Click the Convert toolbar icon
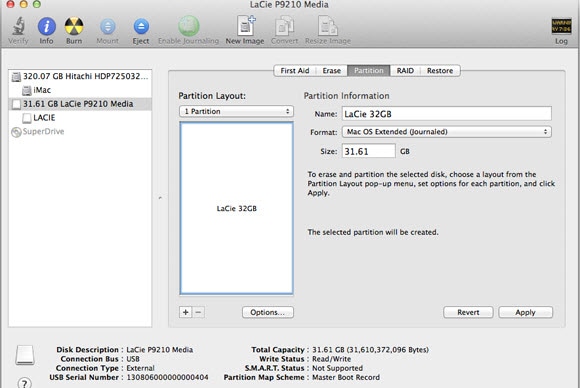 click(284, 26)
